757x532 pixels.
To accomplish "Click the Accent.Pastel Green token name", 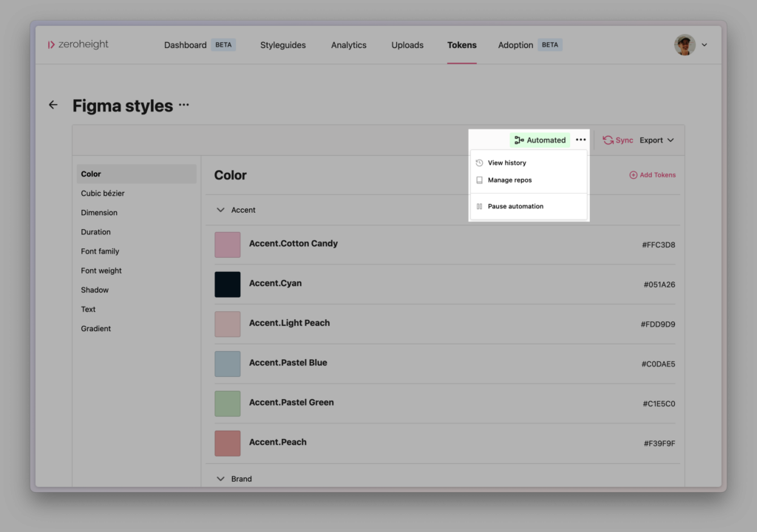I will (x=291, y=402).
